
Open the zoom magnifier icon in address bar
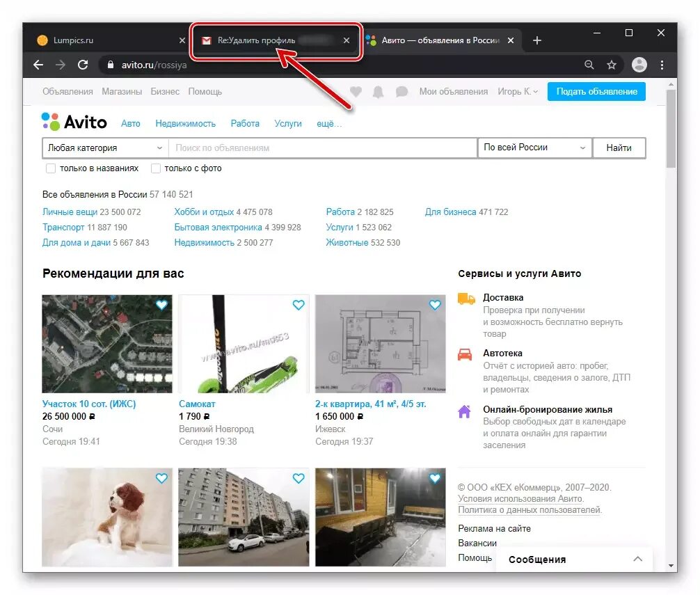pos(589,65)
